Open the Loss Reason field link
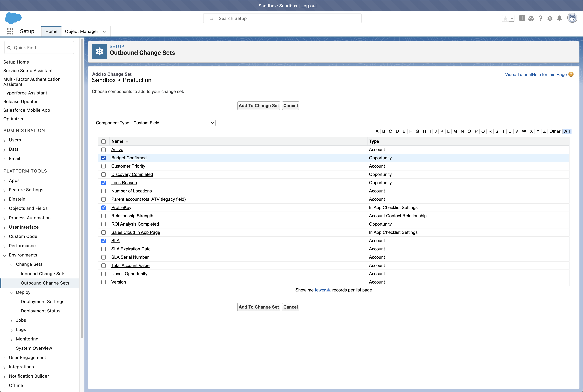This screenshot has width=583, height=392. pos(124,183)
